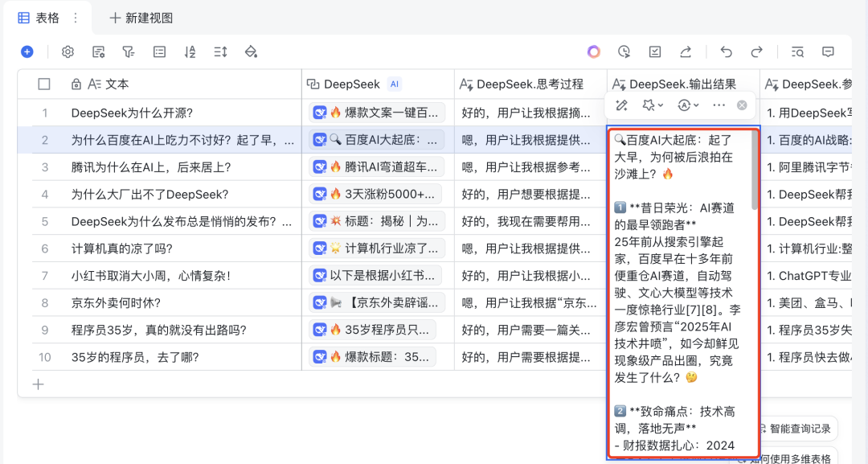Click row number 2
The height and width of the screenshot is (464, 868).
tap(45, 140)
